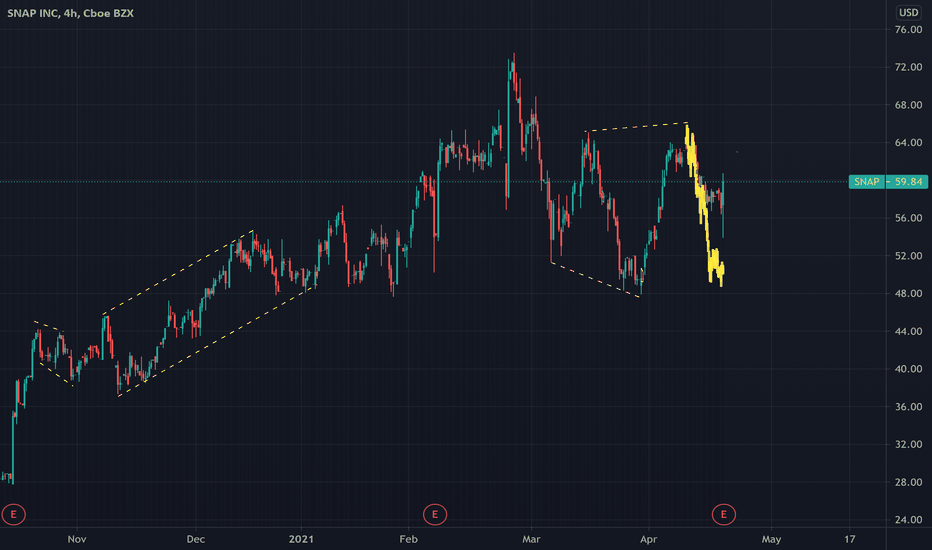
Task: Click the earnings E marker near late October
Action: tap(13, 514)
